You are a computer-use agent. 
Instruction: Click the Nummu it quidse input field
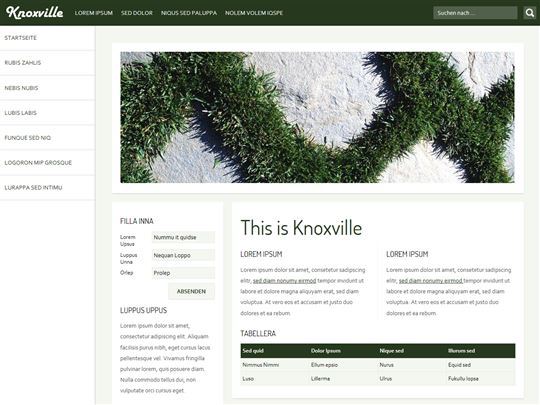(x=183, y=237)
